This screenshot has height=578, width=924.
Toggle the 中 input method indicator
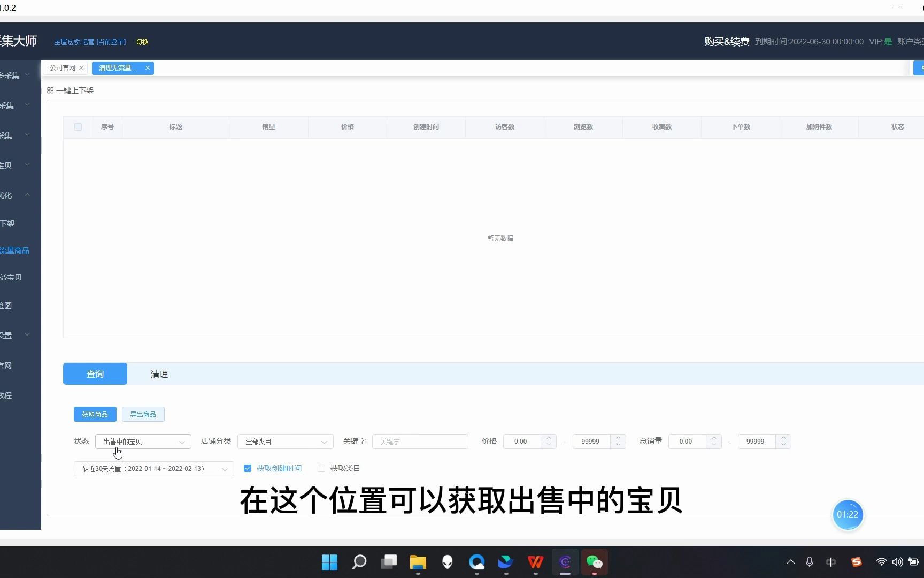click(831, 562)
